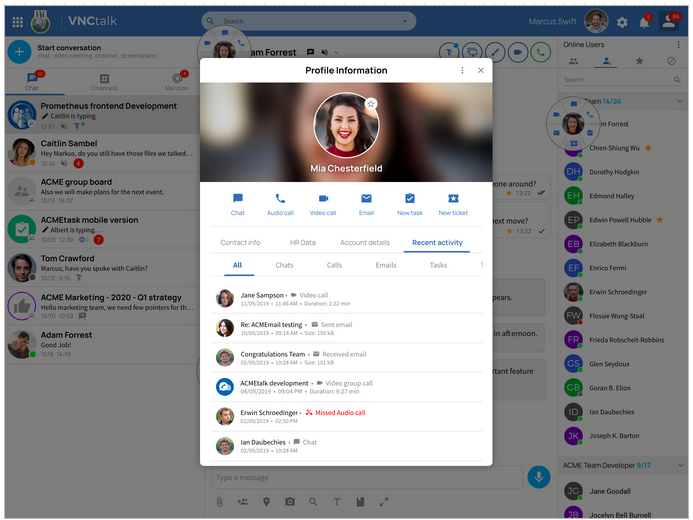Open Caitlin Sambel conversation

(103, 153)
